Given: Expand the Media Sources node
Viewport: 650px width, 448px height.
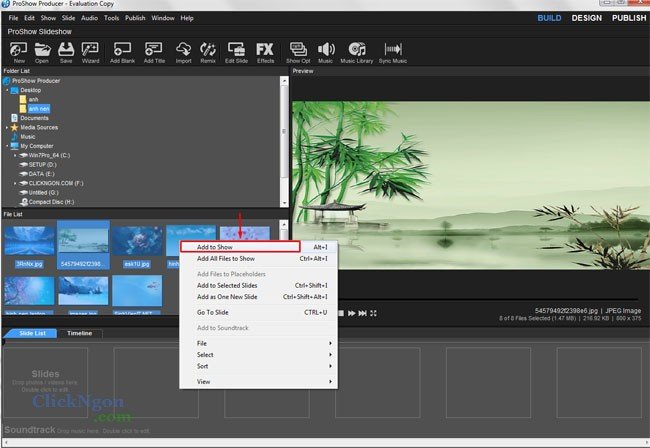Looking at the screenshot, I should (x=7, y=127).
